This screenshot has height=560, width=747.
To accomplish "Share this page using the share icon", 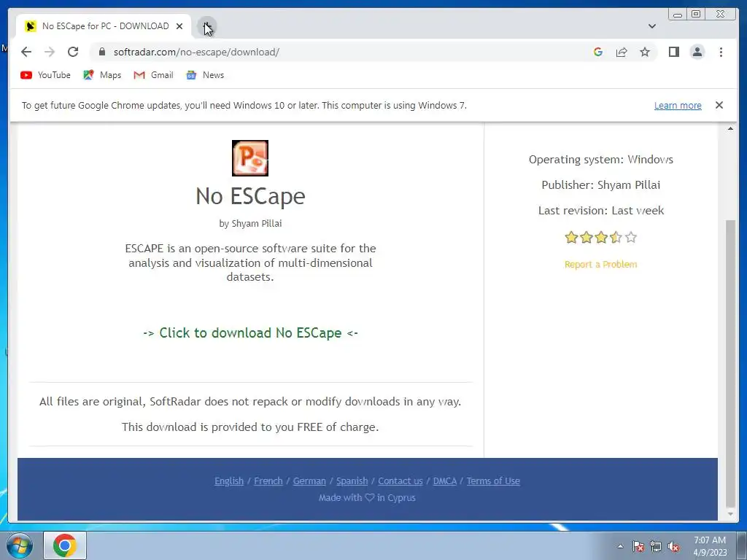I will [622, 52].
